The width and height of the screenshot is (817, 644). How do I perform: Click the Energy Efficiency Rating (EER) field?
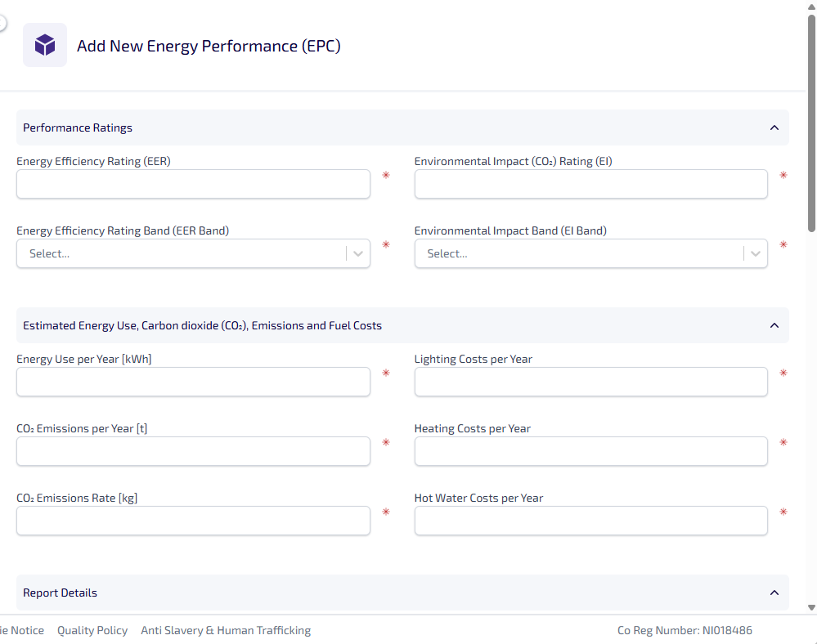pos(193,184)
